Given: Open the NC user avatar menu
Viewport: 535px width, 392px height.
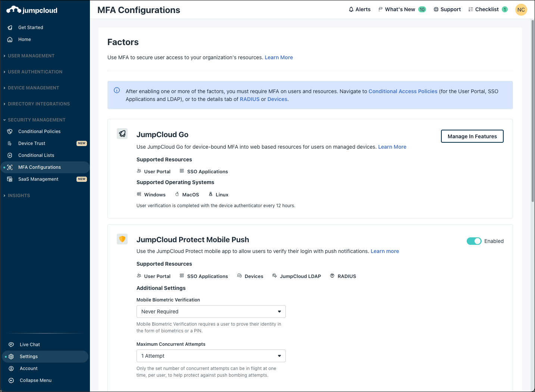Looking at the screenshot, I should pyautogui.click(x=521, y=10).
